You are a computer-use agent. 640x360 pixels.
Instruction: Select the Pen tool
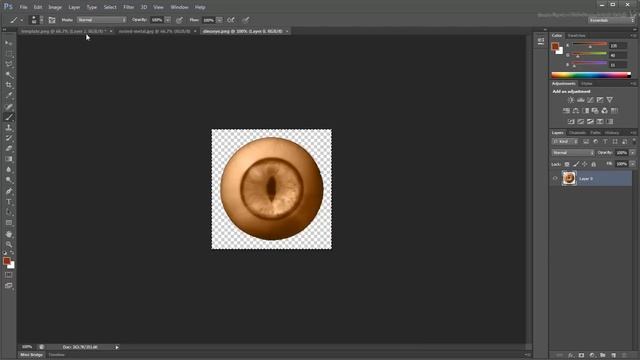pyautogui.click(x=9, y=191)
